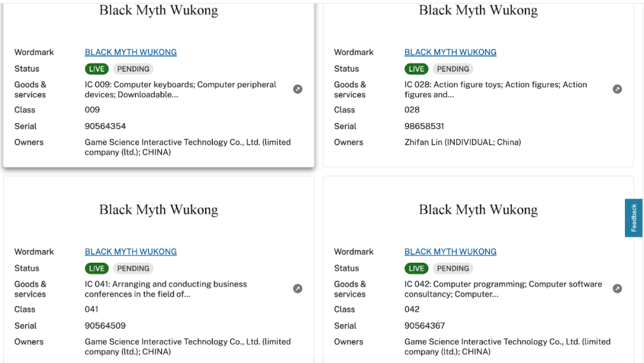Click the IC 042 Computer programming description text
The image size is (644, 363).
click(x=503, y=289)
